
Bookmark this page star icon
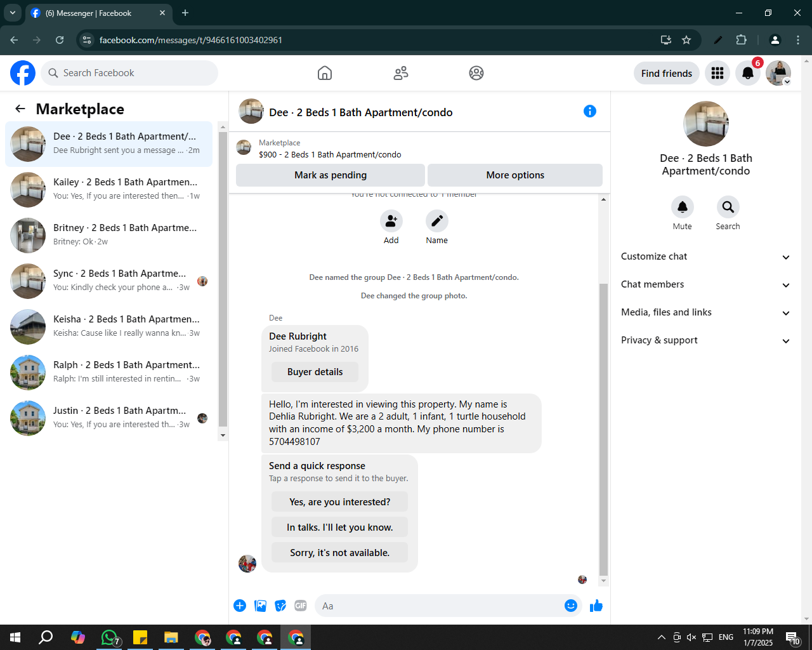click(x=686, y=40)
